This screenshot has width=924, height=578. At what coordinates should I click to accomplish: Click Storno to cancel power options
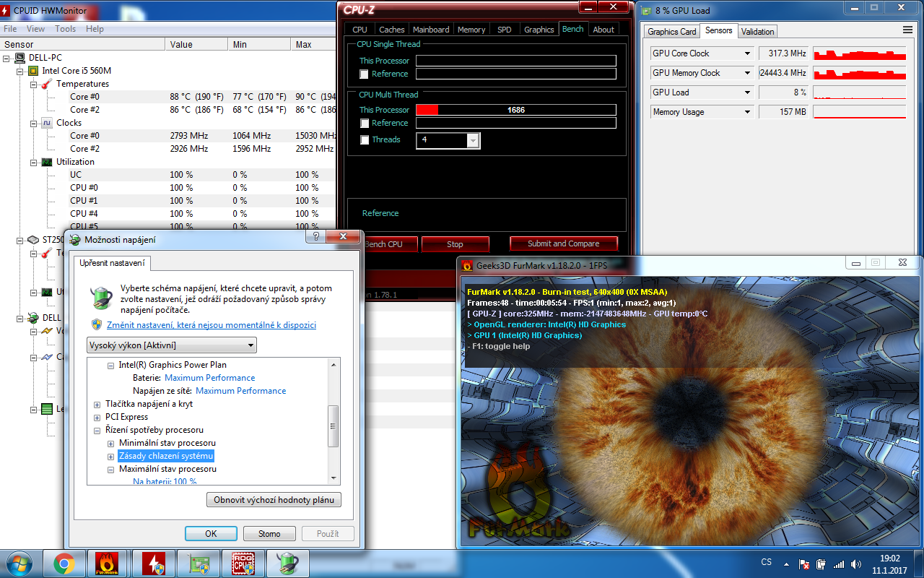(269, 534)
